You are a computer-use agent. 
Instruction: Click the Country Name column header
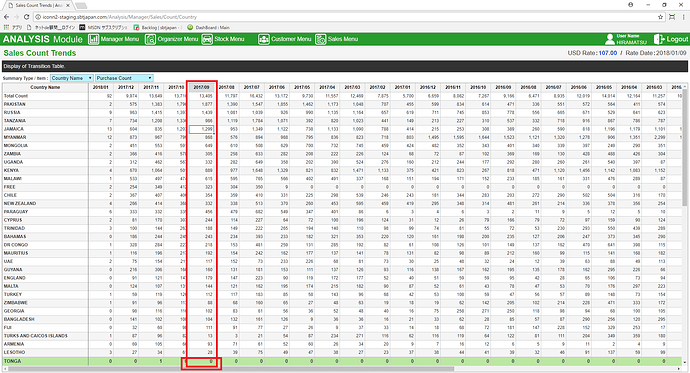(x=45, y=87)
